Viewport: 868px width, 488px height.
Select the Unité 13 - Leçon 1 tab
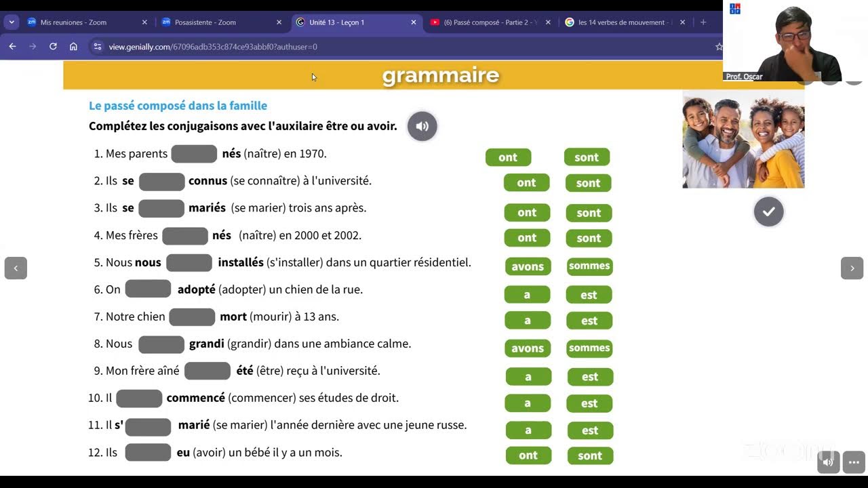(355, 22)
